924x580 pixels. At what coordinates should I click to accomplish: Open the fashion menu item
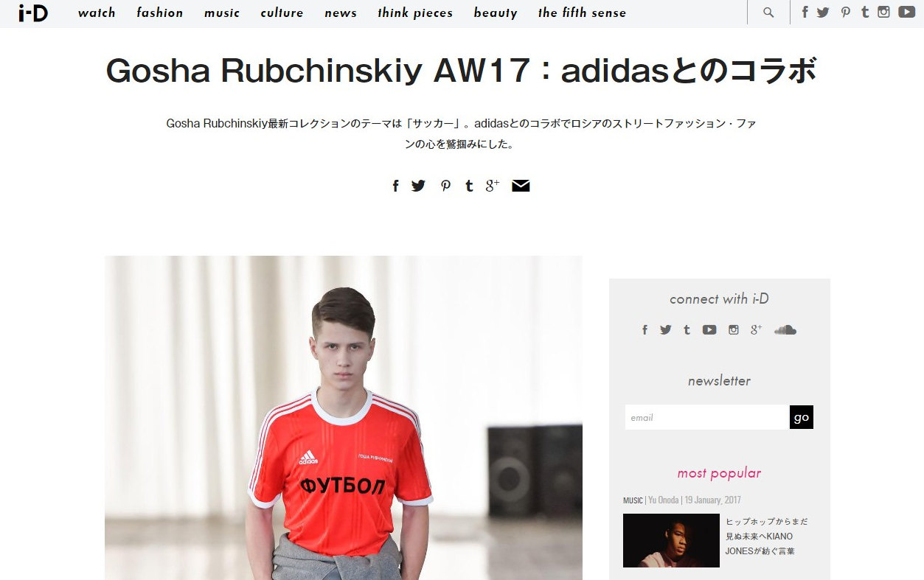(x=160, y=13)
